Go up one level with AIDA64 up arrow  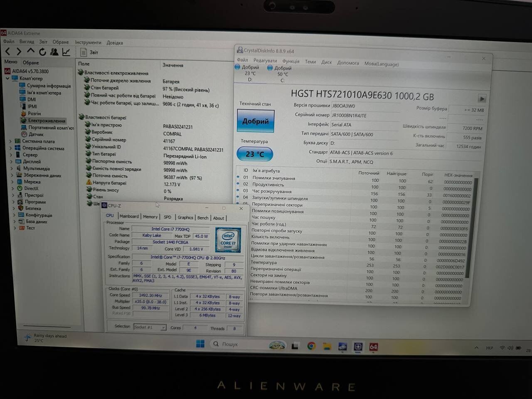point(31,51)
